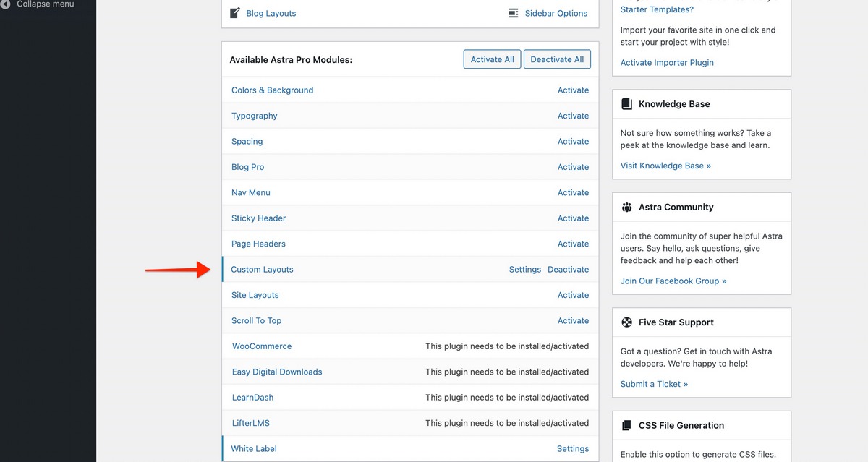The height and width of the screenshot is (462, 868).
Task: Open the LearnDash module link
Action: click(x=252, y=398)
